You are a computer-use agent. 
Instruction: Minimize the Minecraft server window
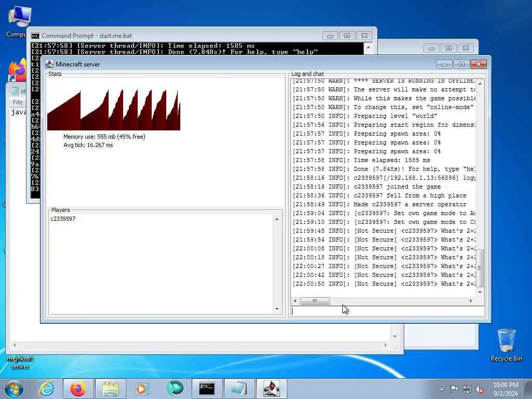(445, 64)
